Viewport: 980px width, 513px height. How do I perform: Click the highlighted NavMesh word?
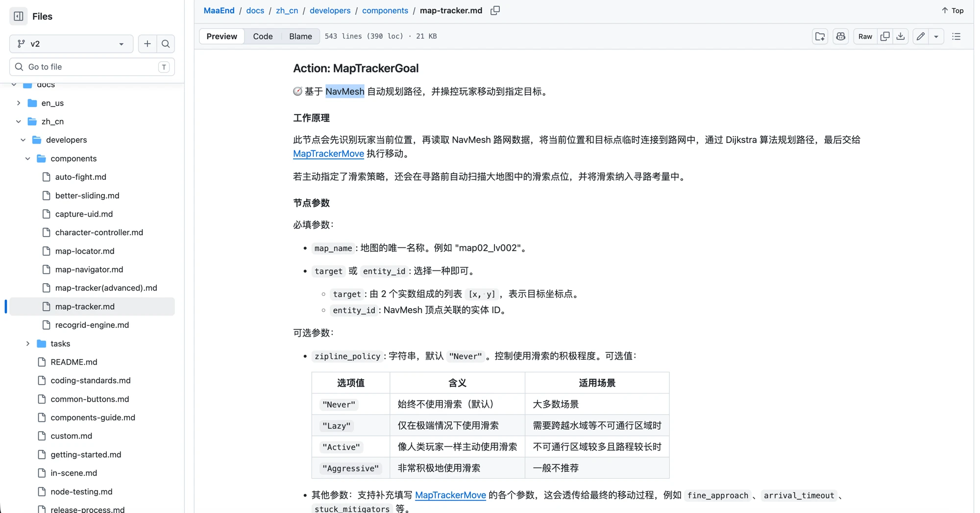pyautogui.click(x=345, y=92)
